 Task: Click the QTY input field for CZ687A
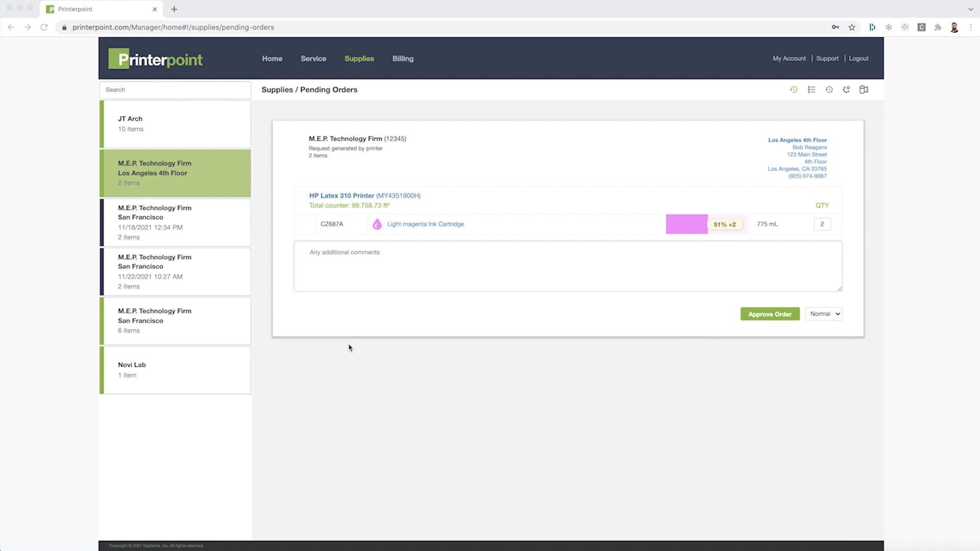[822, 223]
